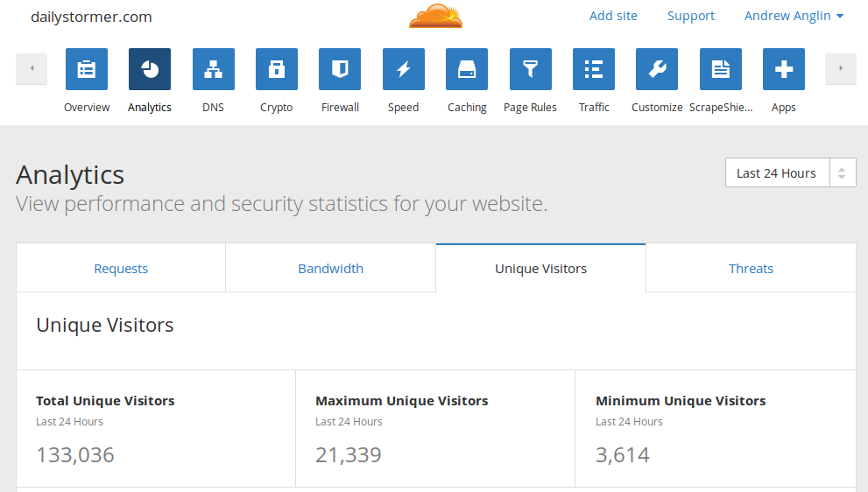
Task: Open the ScrapeShield document icon
Action: 721,70
